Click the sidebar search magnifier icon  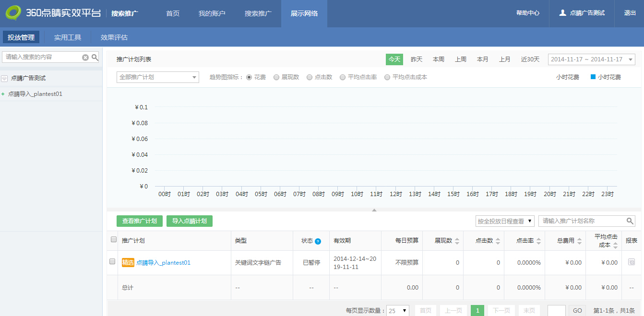[x=95, y=58]
